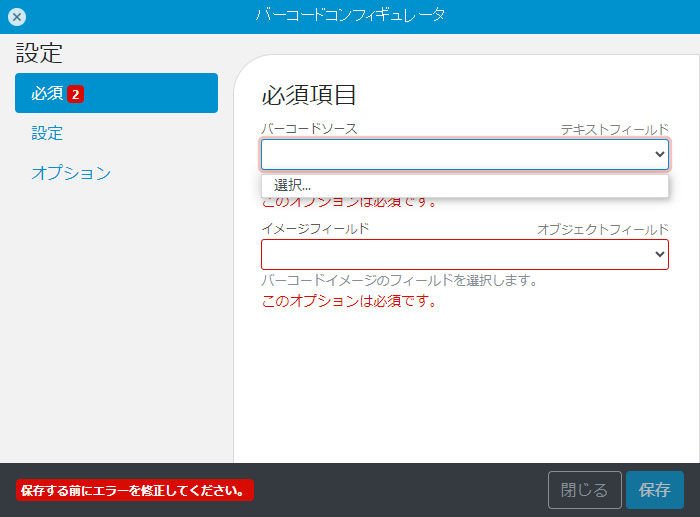The image size is (700, 517).
Task: Open the イメージフィールド combo box
Action: coord(455,255)
